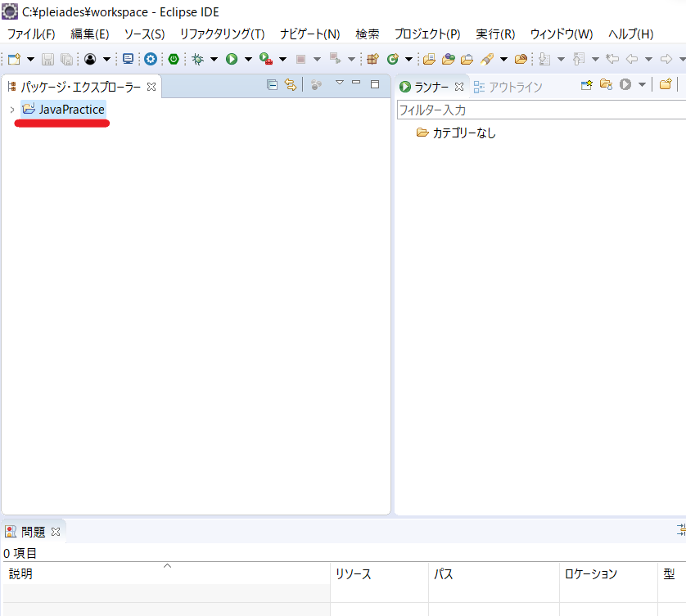Sort by the リソース column header

(379, 573)
